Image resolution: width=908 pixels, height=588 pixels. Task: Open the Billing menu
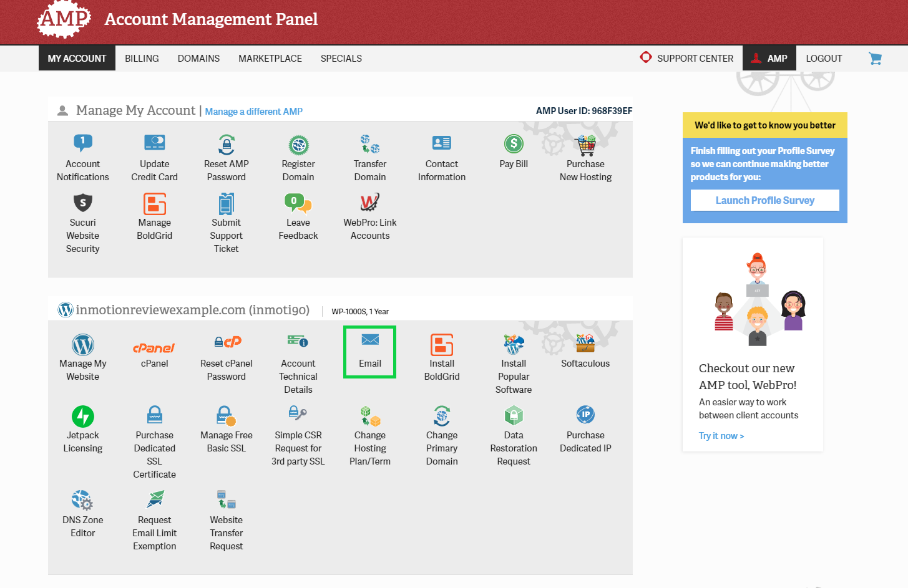tap(142, 59)
